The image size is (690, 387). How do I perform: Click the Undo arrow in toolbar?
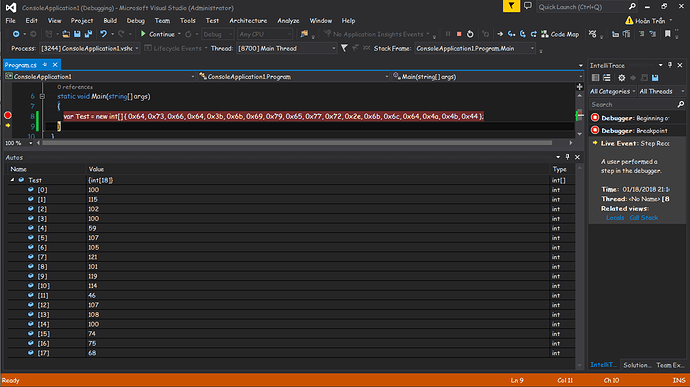click(x=103, y=34)
